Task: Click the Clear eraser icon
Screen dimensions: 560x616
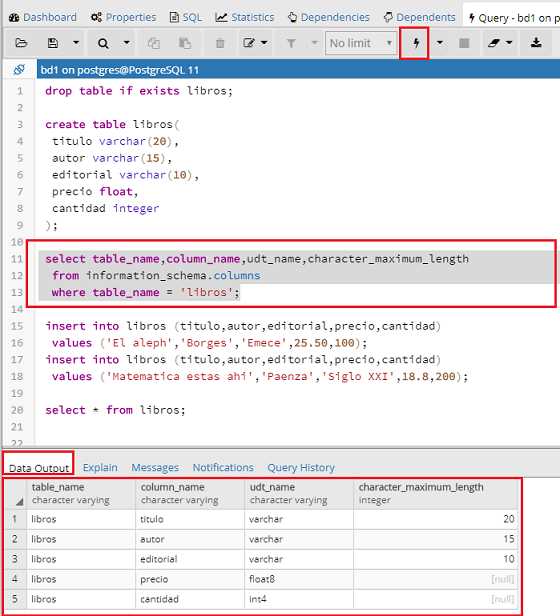Action: 494,43
